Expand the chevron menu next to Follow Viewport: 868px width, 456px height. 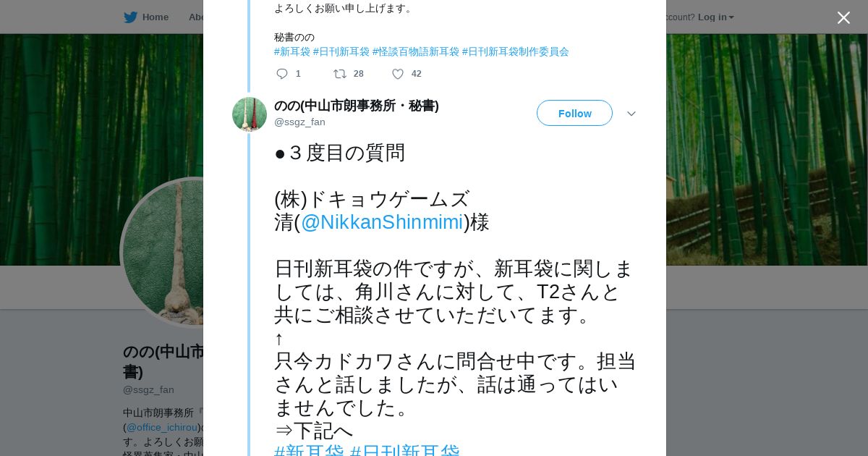(631, 114)
